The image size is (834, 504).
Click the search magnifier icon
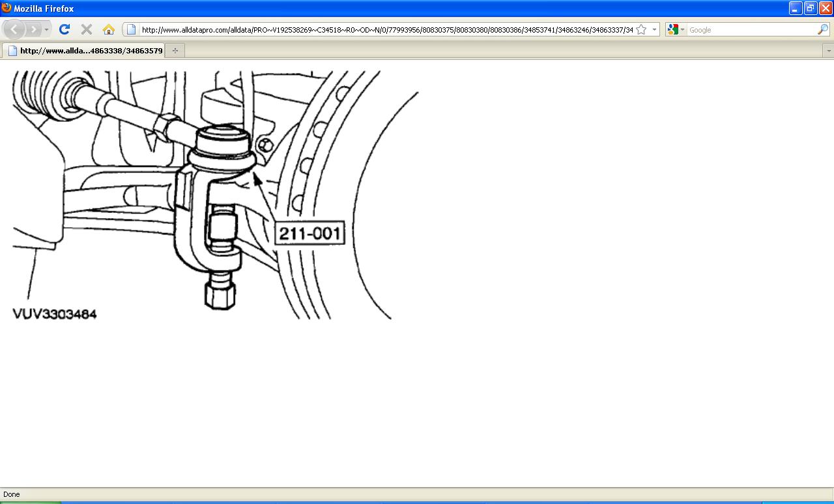tap(823, 30)
